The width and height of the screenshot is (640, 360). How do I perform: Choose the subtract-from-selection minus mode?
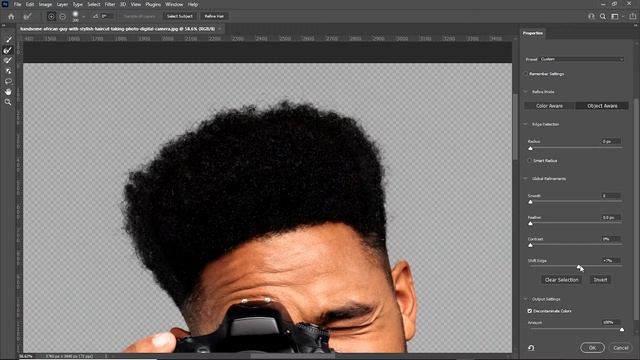pos(62,16)
